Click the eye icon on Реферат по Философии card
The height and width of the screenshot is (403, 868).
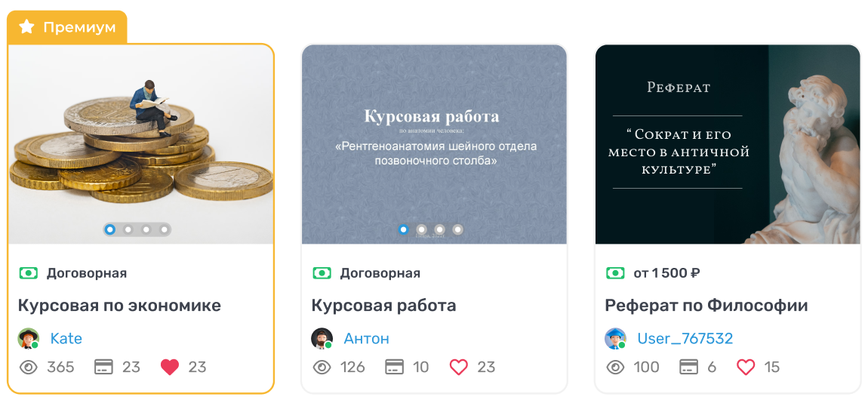[616, 368]
